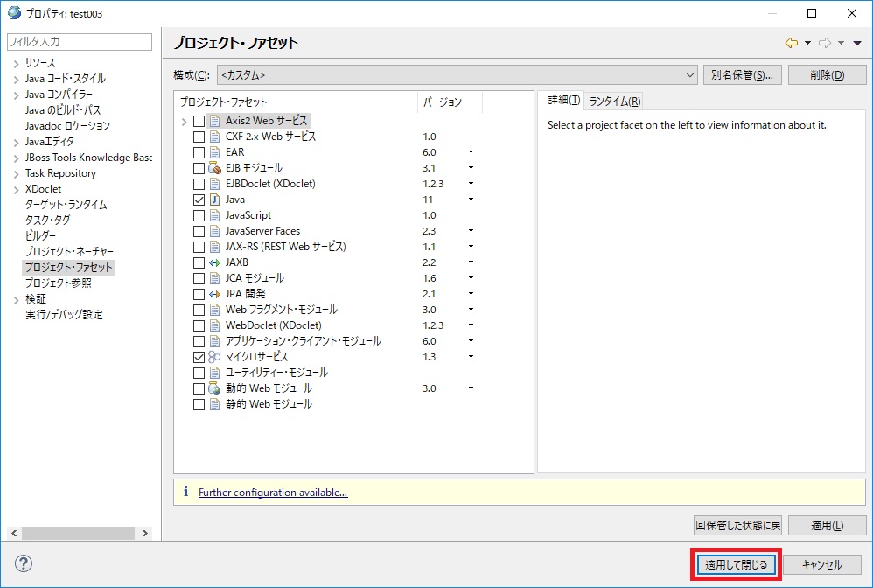This screenshot has width=873, height=588.
Task: Click the filter text input field
Action: (x=79, y=42)
